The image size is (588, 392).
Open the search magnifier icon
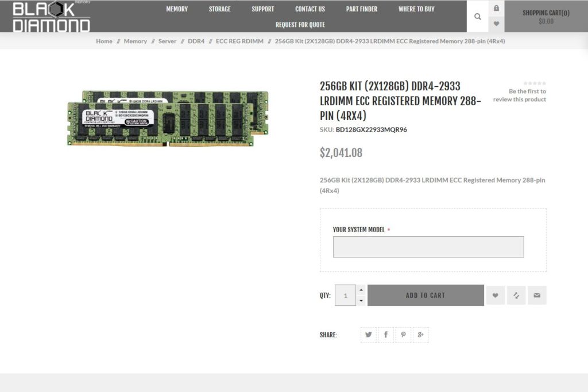coord(477,17)
